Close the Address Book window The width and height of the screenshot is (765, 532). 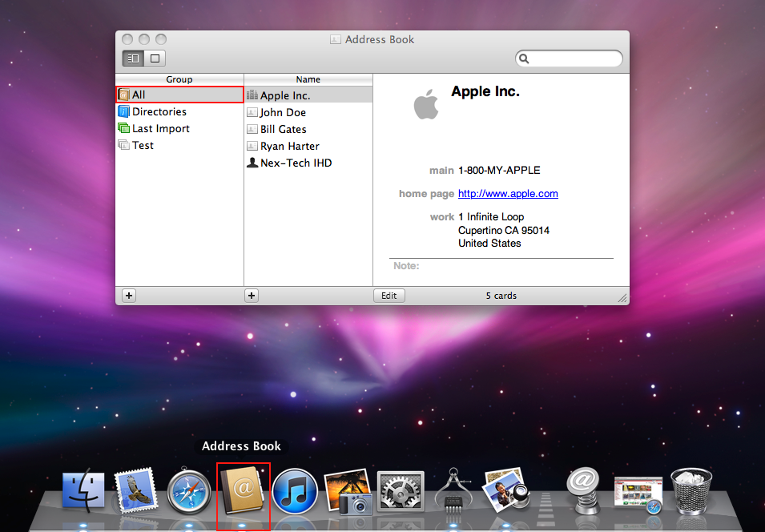pyautogui.click(x=127, y=39)
